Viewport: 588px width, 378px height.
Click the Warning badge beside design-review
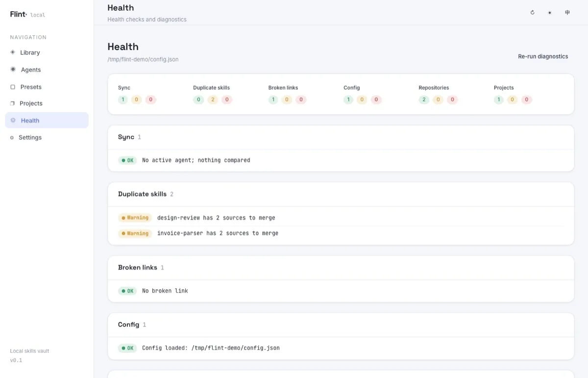click(x=135, y=218)
